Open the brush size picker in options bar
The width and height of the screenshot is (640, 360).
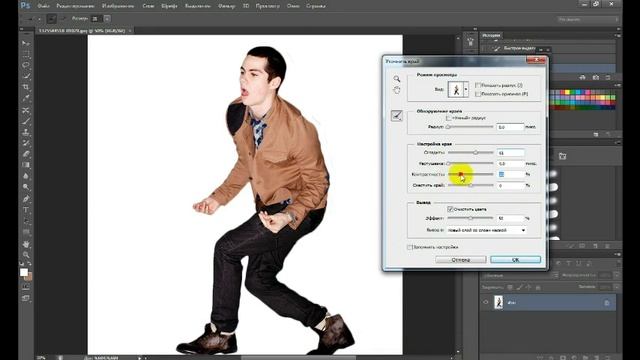[x=107, y=18]
